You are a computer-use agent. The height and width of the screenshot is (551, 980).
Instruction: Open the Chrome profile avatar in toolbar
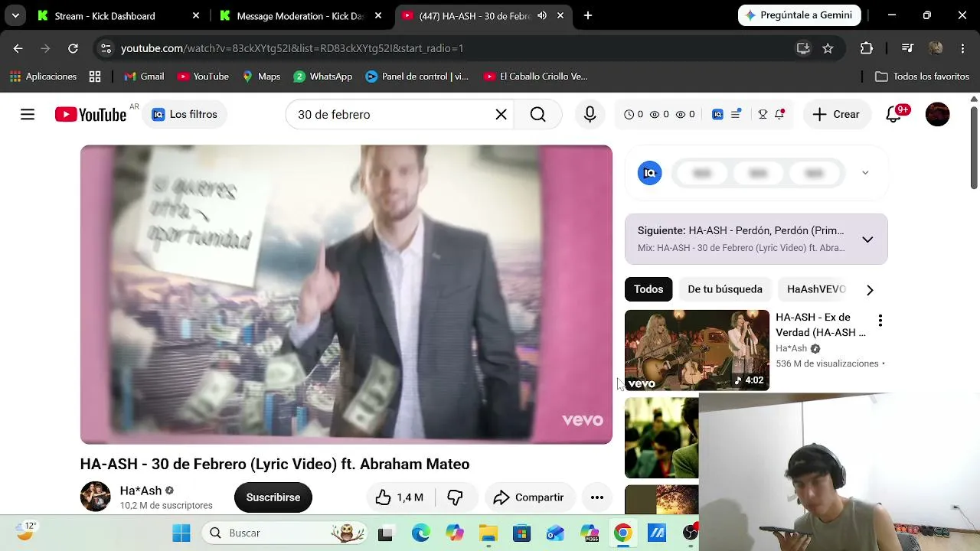click(x=935, y=48)
